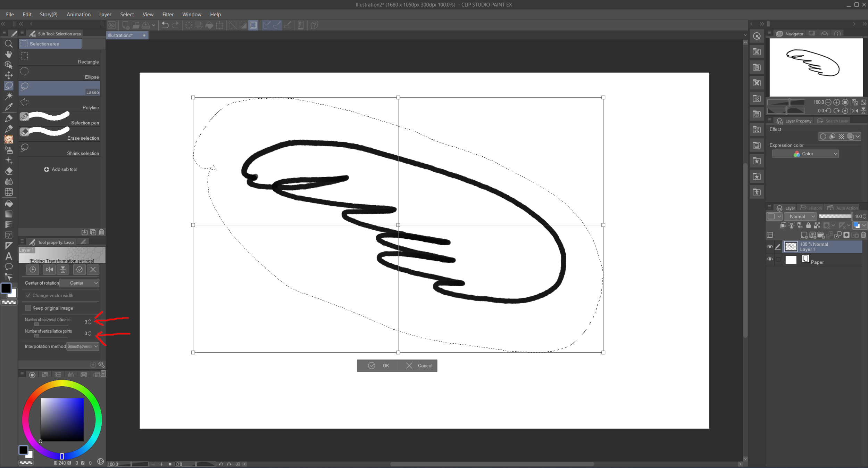The height and width of the screenshot is (468, 868).
Task: Click the Cancel button below the canvas
Action: [x=418, y=366]
